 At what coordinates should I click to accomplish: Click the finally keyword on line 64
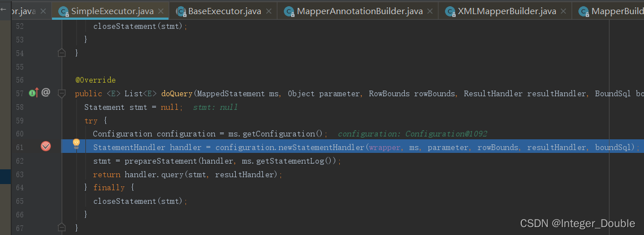[109, 187]
